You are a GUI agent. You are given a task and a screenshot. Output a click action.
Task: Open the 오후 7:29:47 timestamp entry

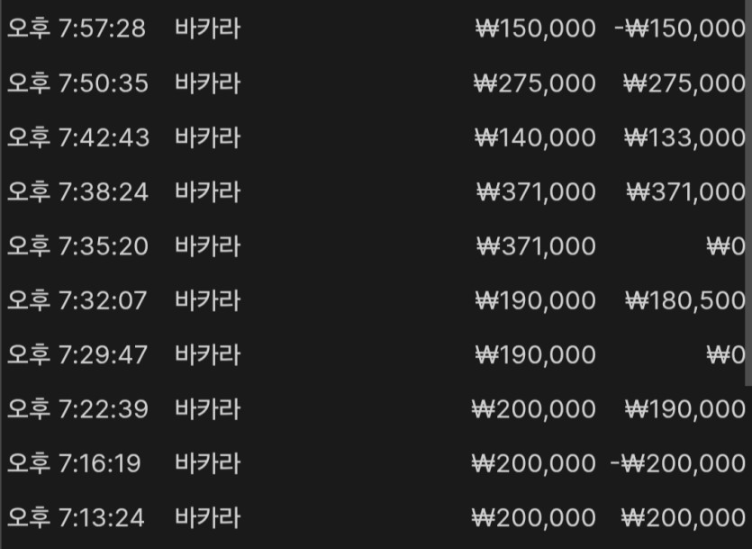77,354
